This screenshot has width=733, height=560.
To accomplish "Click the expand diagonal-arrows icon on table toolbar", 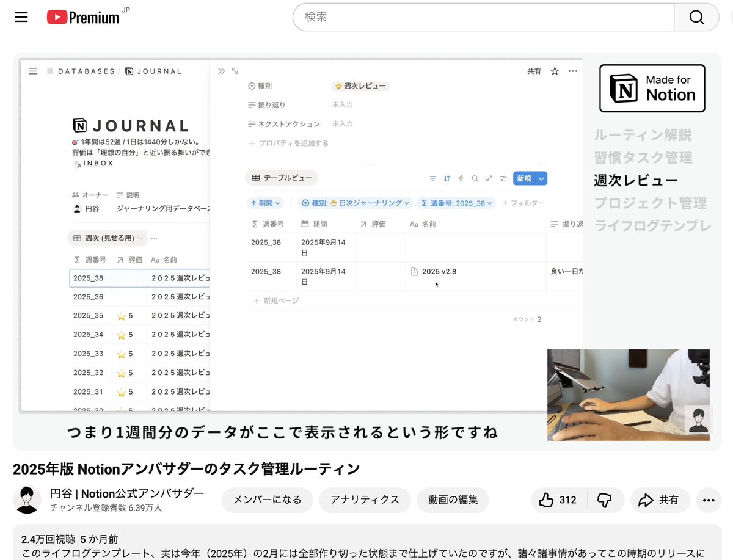I will click(489, 178).
